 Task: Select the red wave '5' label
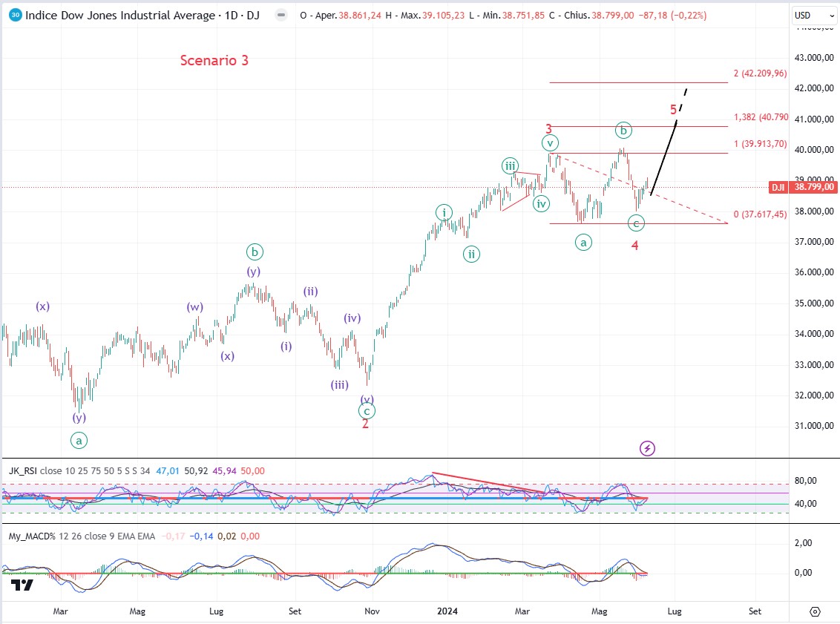pos(673,110)
